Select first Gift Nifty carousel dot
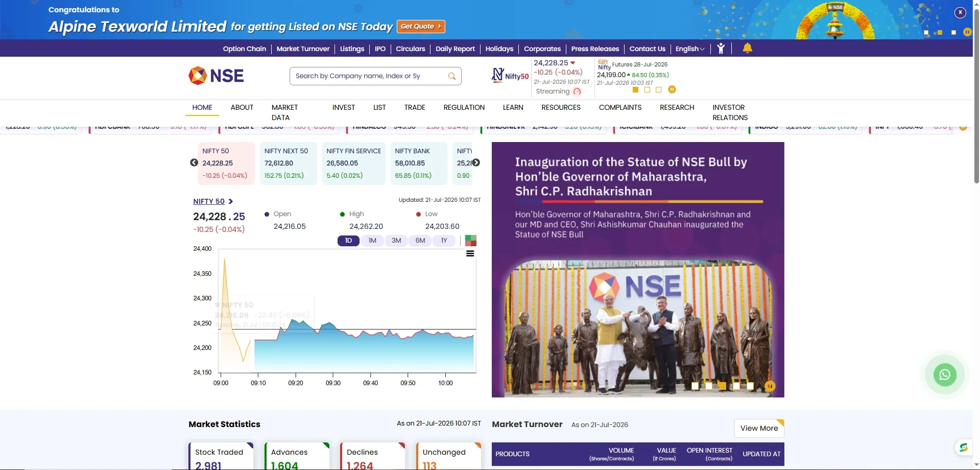The width and height of the screenshot is (980, 470). (635, 89)
